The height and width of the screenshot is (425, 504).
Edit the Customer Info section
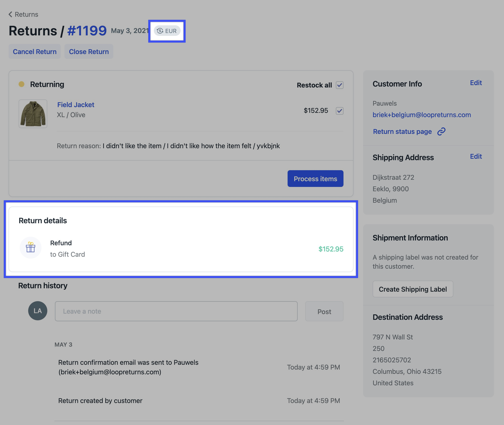tap(476, 83)
